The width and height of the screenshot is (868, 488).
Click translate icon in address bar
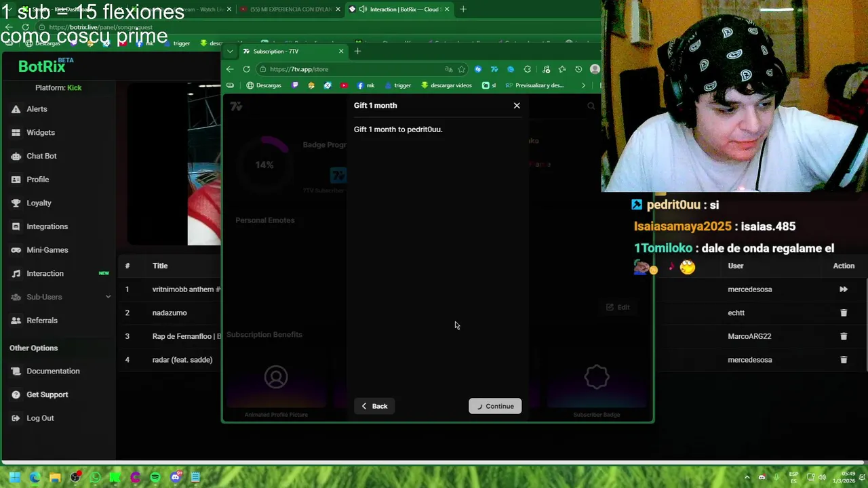(449, 69)
